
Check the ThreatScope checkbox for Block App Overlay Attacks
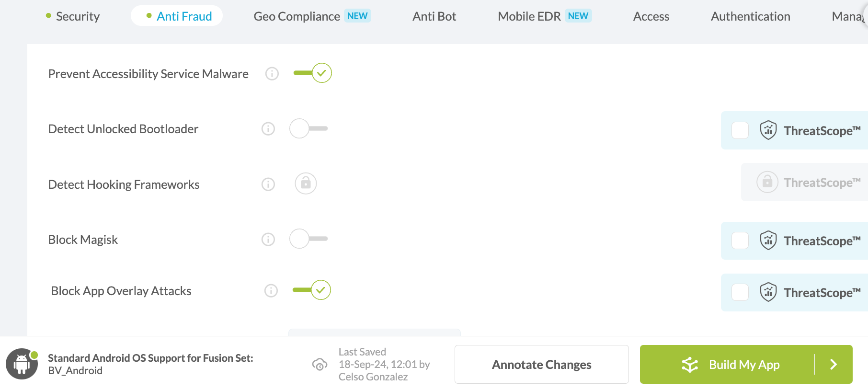tap(740, 292)
